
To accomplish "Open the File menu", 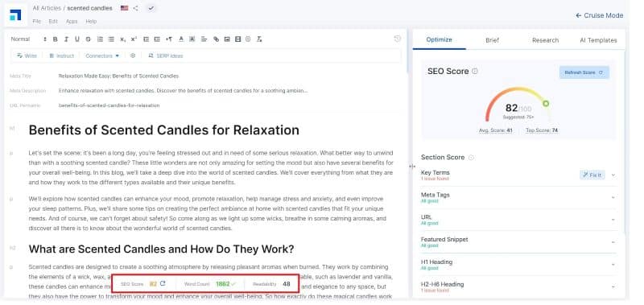I will click(36, 22).
